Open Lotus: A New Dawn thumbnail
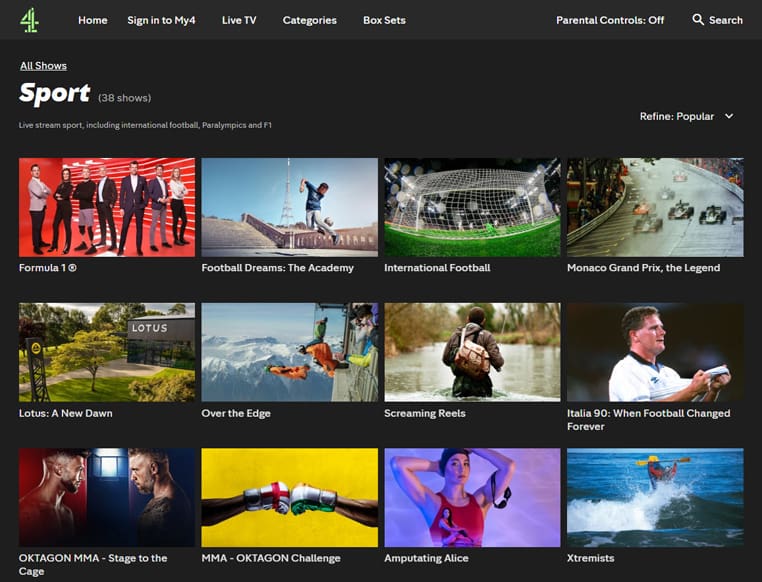The image size is (762, 582). click(x=107, y=352)
